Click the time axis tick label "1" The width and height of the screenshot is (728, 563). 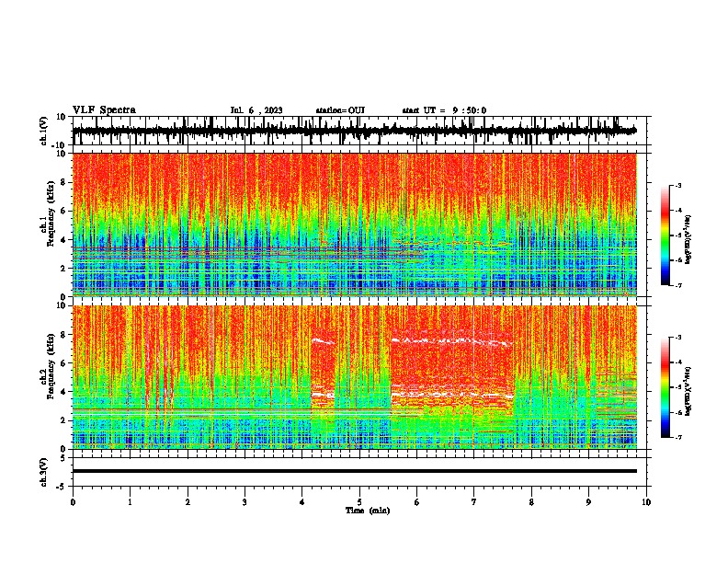(130, 502)
